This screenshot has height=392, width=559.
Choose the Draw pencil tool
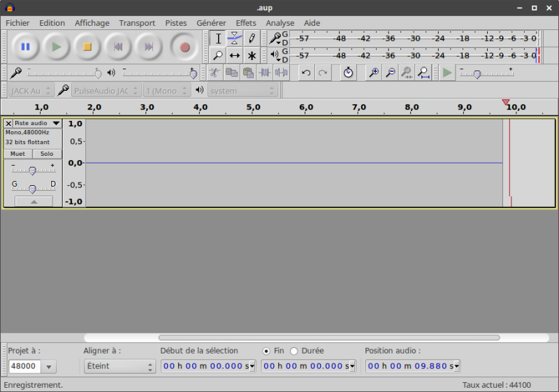pos(252,38)
